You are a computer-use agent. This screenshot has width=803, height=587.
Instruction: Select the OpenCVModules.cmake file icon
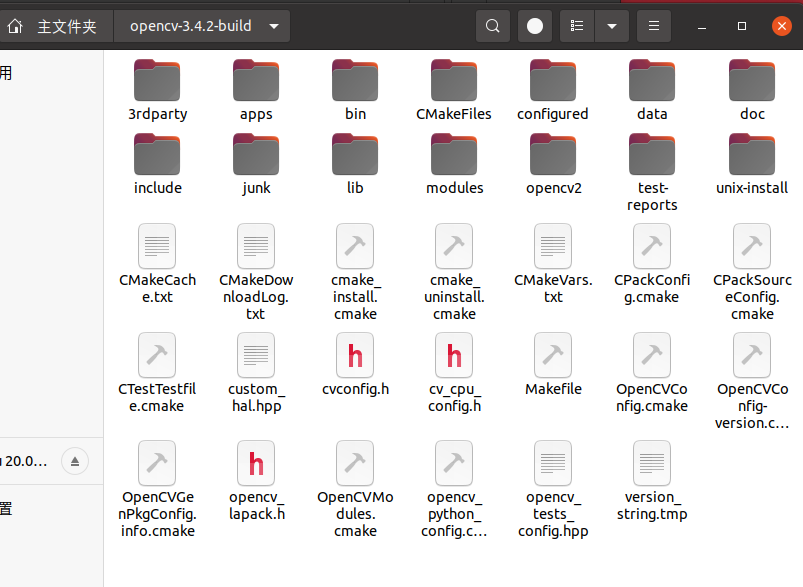355,463
